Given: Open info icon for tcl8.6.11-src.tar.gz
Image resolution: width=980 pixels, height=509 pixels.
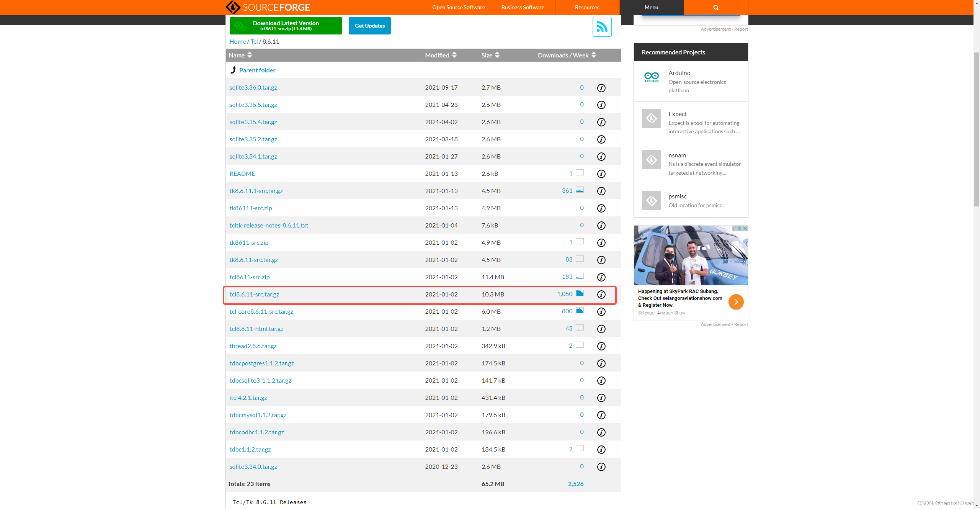Looking at the screenshot, I should tap(601, 295).
